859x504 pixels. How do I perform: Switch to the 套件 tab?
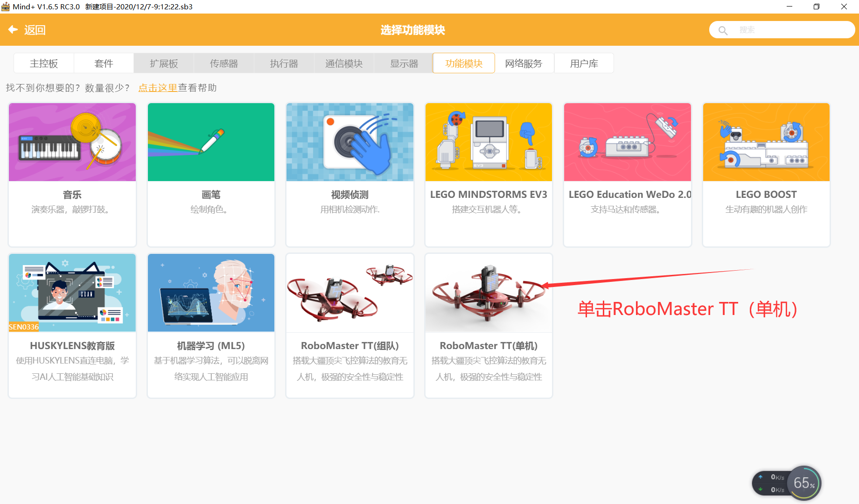point(104,63)
